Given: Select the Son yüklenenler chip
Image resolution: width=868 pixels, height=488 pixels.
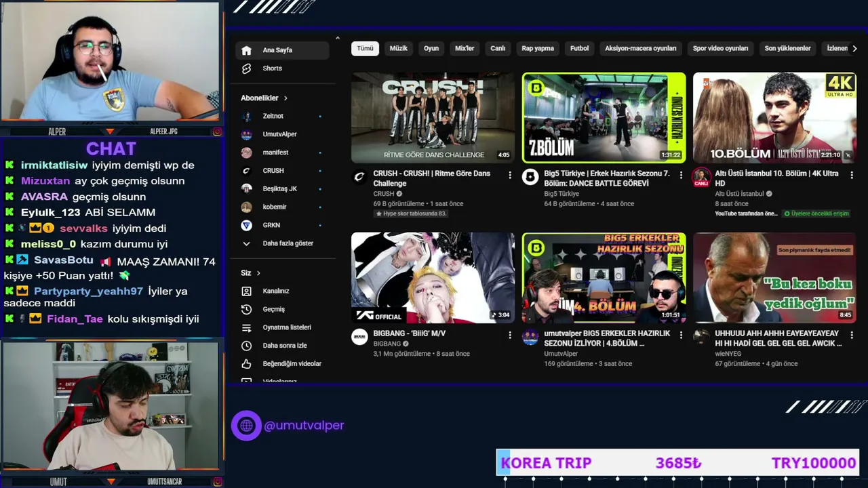Looking at the screenshot, I should click(x=787, y=49).
